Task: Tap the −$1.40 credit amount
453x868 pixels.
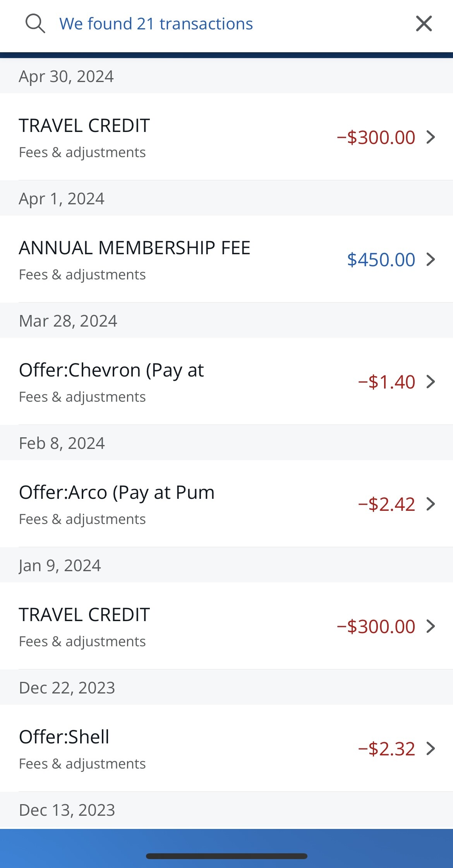Action: [386, 382]
